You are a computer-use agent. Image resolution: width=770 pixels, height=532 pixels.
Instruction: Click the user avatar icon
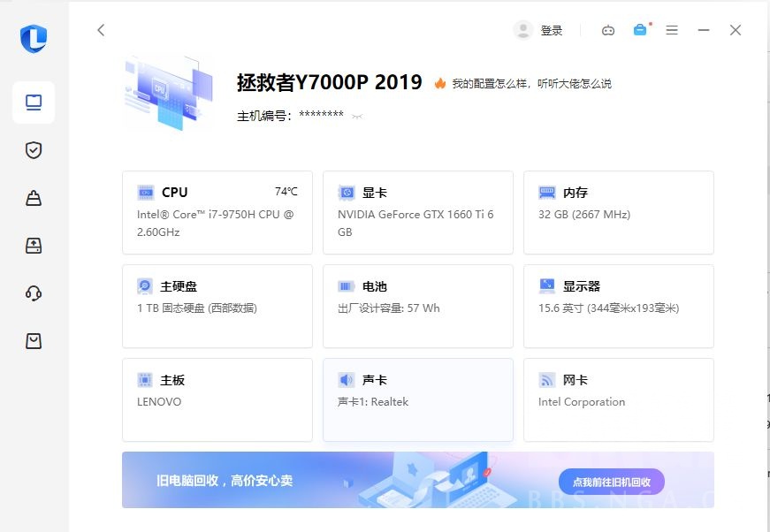coord(523,30)
